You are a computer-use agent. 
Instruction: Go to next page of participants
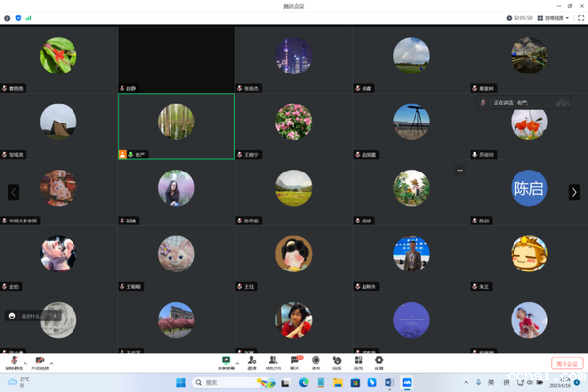point(574,192)
